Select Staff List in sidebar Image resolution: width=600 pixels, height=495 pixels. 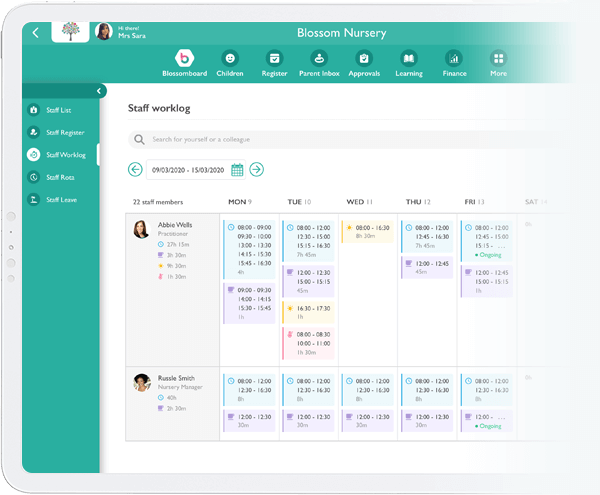click(58, 109)
